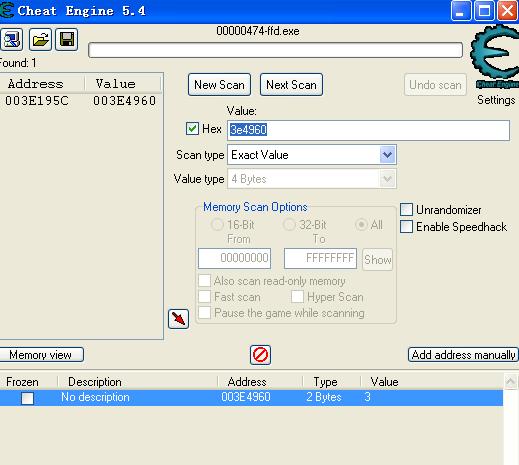Click process name 00000474-ffd.exe
This screenshot has height=465, width=519.
pos(258,31)
